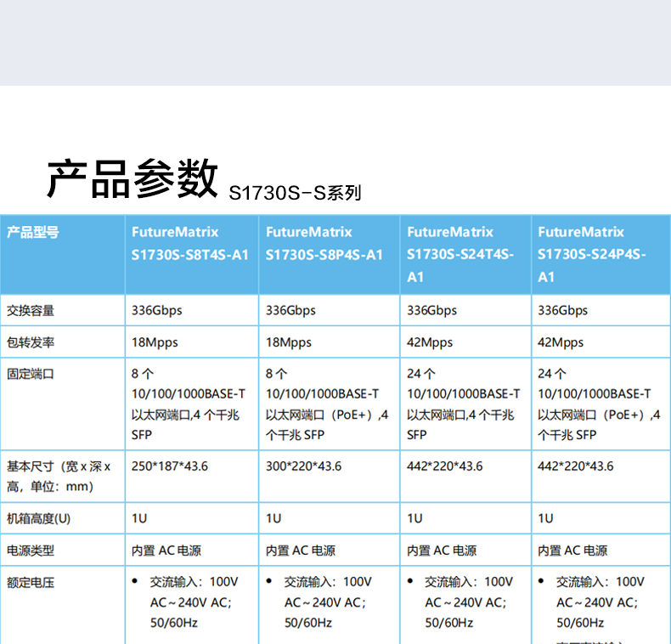Click 内置 AC 电源 under S1730S-S8P4S-A1
Image resolution: width=671 pixels, height=644 pixels.
(301, 551)
